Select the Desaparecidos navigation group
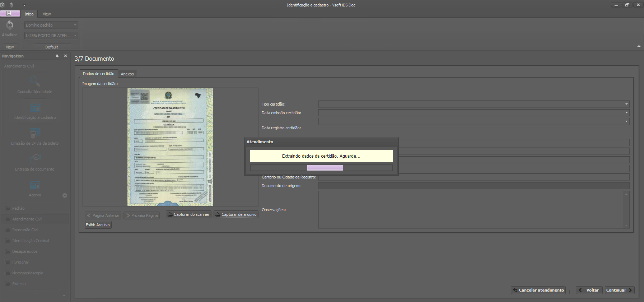This screenshot has height=302, width=644. [35, 251]
